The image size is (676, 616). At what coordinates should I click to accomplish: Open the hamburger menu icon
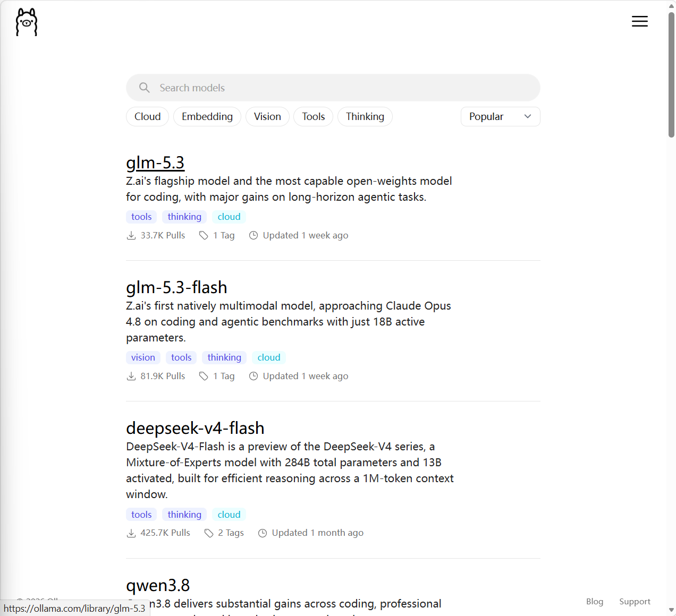pyautogui.click(x=640, y=21)
